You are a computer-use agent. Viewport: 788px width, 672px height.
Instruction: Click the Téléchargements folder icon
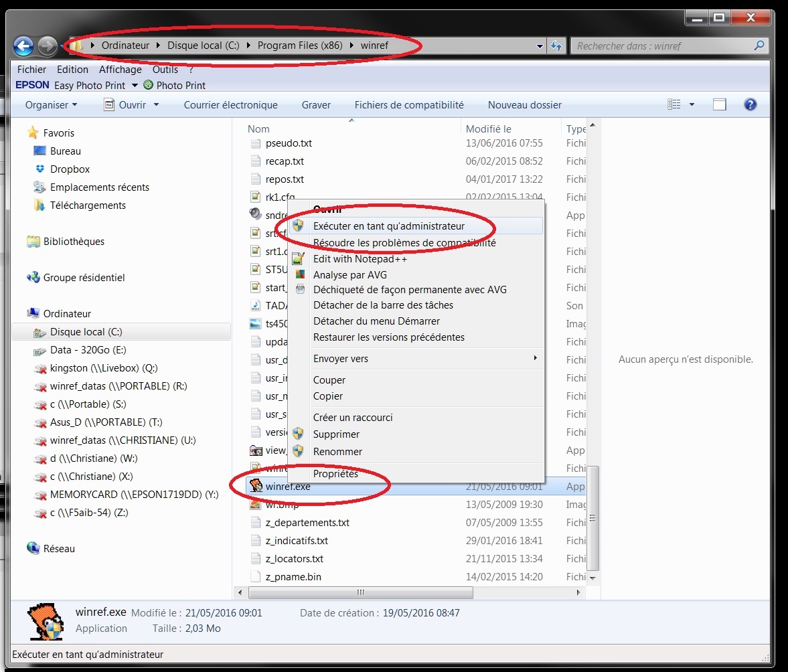40,205
